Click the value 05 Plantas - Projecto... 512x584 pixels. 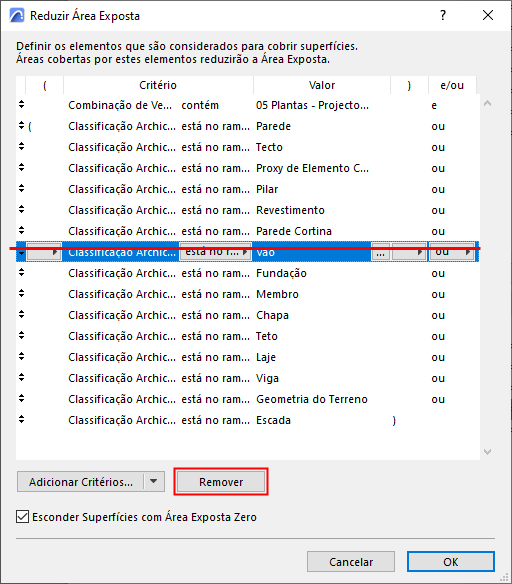click(312, 105)
